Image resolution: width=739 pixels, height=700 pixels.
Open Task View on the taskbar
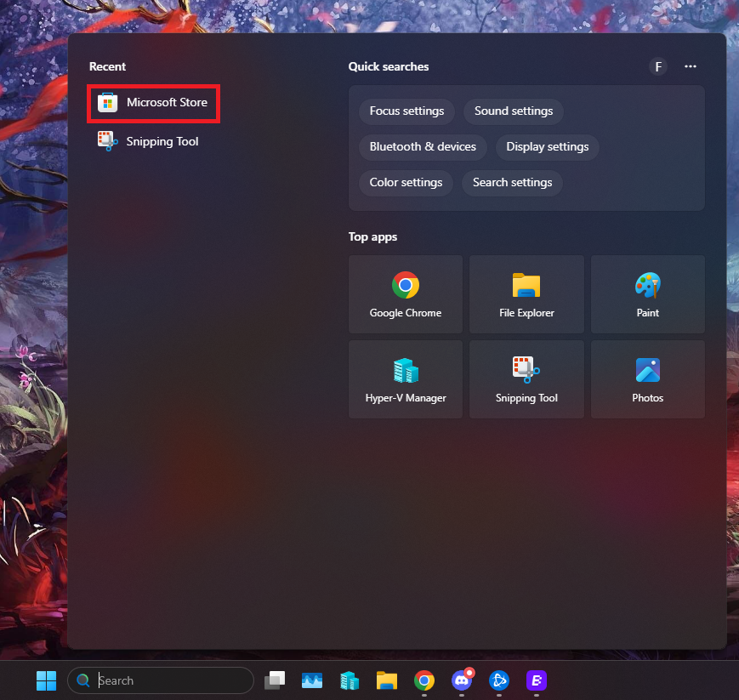click(275, 680)
